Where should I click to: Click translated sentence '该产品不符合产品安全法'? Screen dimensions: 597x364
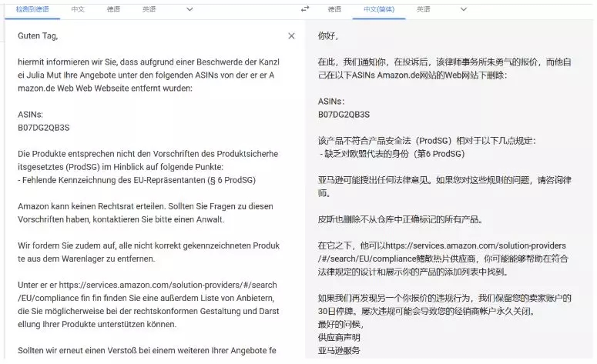(x=427, y=141)
